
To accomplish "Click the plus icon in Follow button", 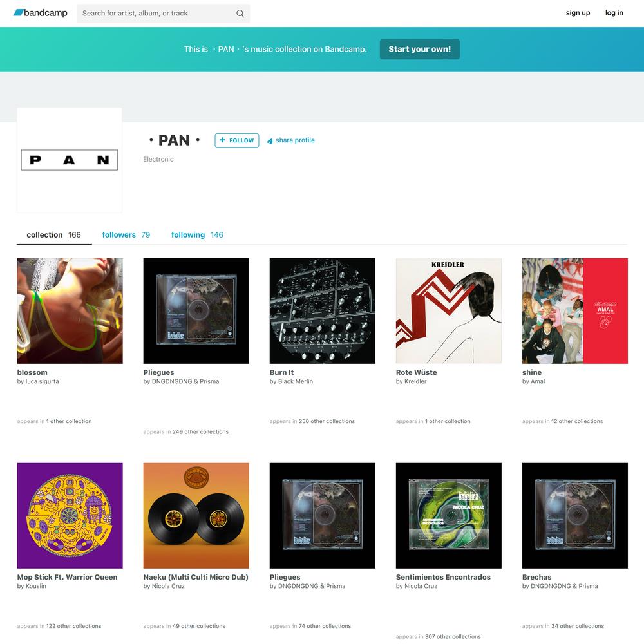I will coord(222,140).
